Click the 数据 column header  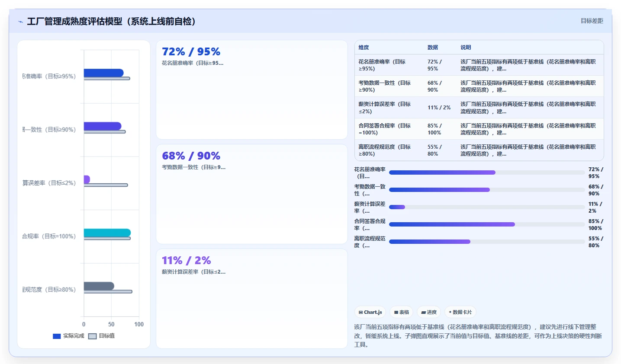433,48
